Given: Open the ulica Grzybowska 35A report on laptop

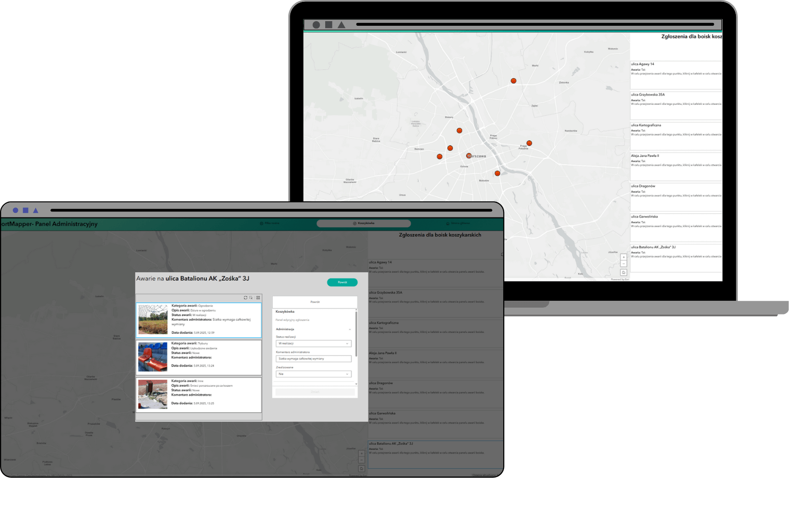Looking at the screenshot, I should [675, 105].
